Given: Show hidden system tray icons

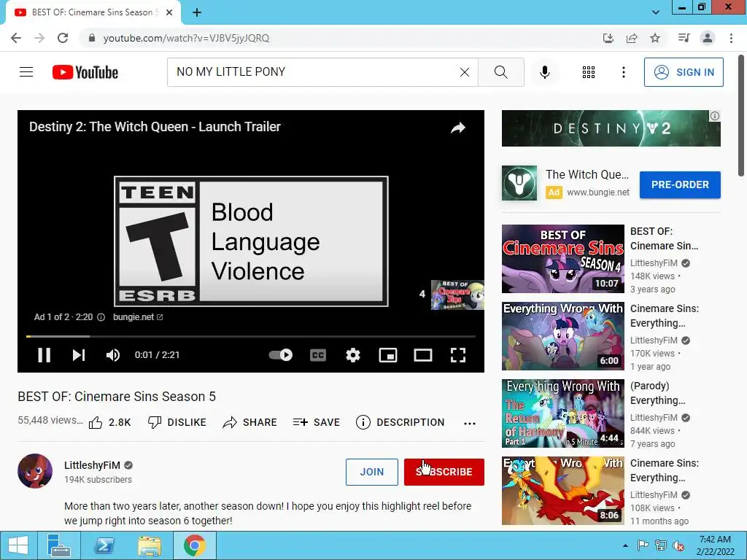Looking at the screenshot, I should 625,545.
